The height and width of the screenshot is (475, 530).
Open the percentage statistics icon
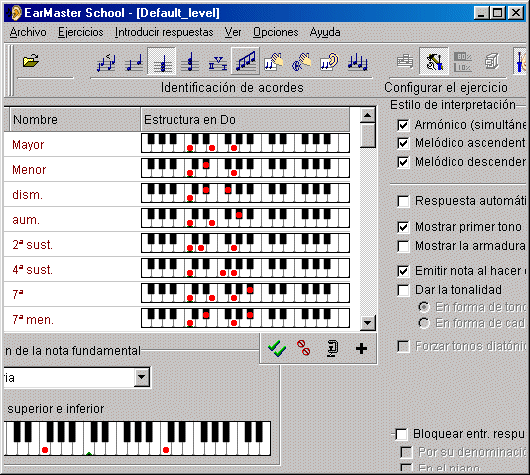(x=462, y=62)
